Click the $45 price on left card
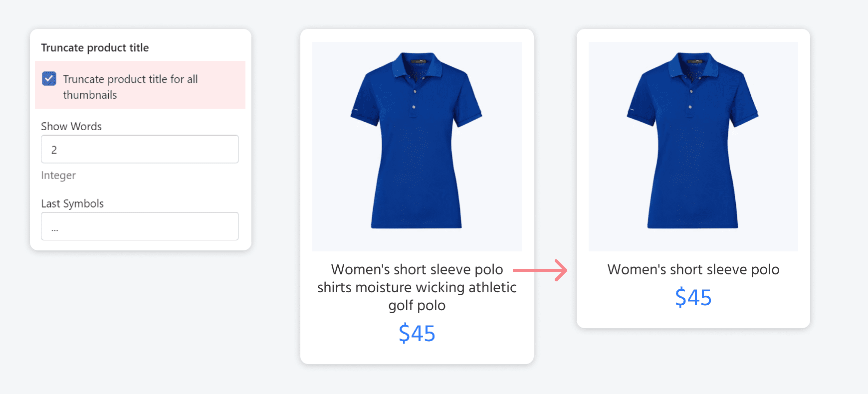 coord(417,333)
